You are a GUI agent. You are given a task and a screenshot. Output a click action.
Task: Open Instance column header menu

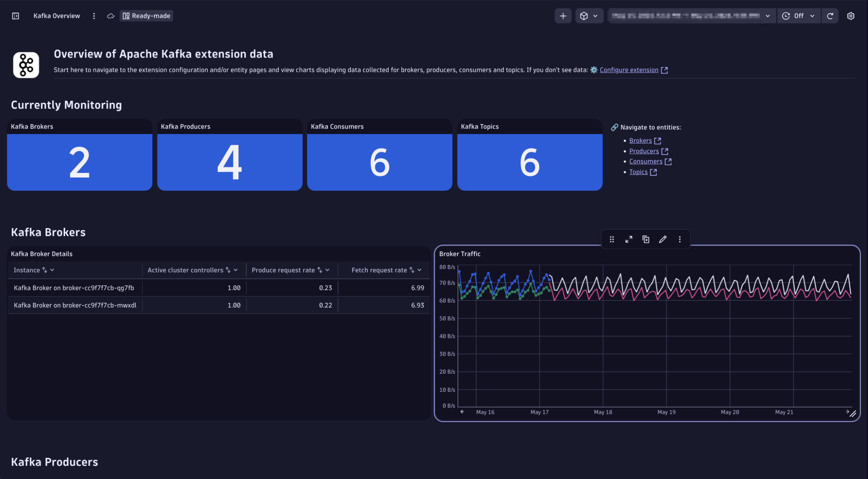[x=52, y=270]
